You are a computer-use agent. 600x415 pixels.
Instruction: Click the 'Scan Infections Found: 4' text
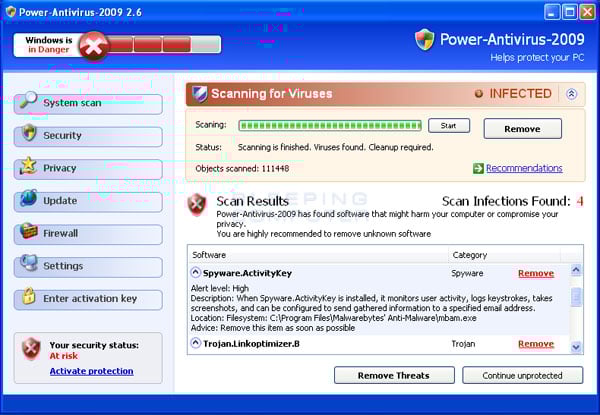pyautogui.click(x=512, y=201)
